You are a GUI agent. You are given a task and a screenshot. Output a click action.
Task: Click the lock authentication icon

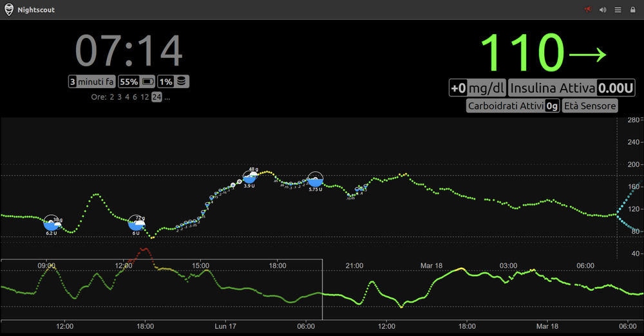click(x=633, y=10)
